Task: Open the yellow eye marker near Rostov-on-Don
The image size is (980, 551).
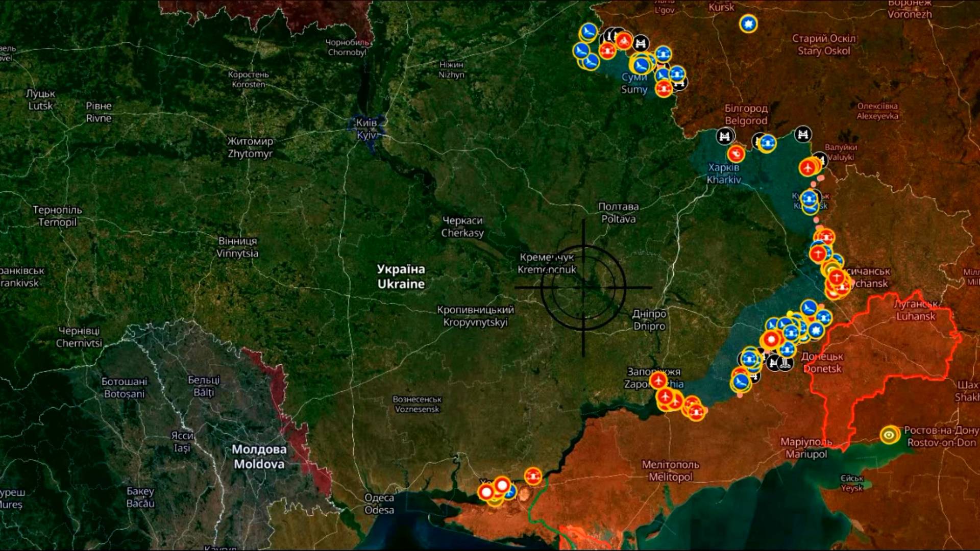Action: 889,435
